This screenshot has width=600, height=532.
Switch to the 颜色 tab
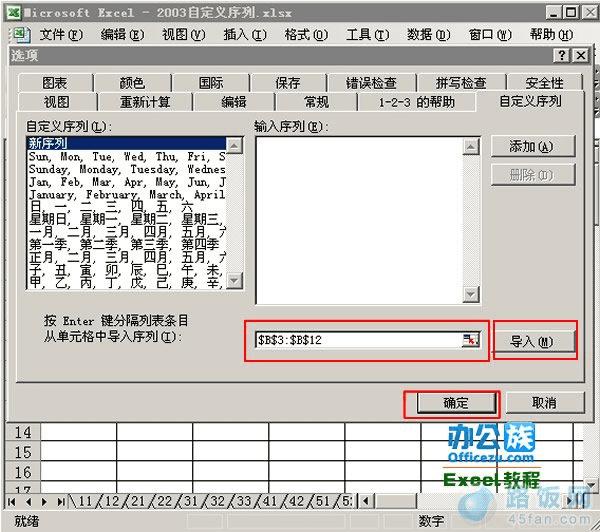(132, 83)
